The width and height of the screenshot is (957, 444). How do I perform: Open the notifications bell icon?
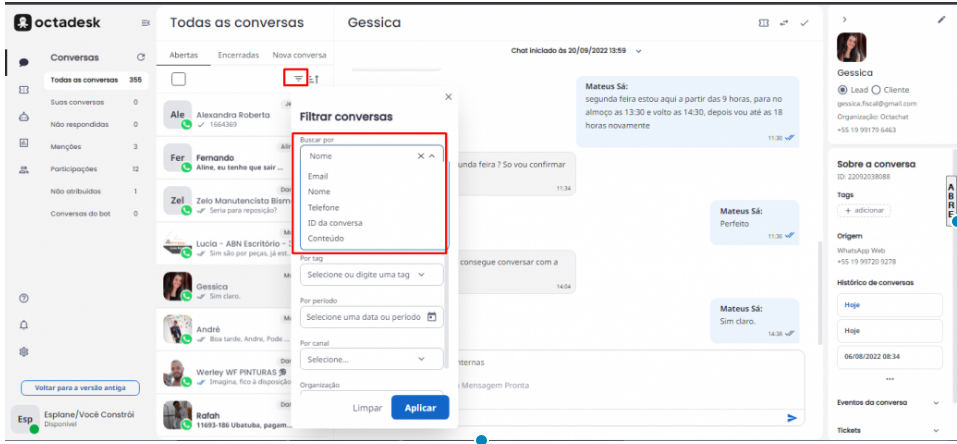(24, 325)
